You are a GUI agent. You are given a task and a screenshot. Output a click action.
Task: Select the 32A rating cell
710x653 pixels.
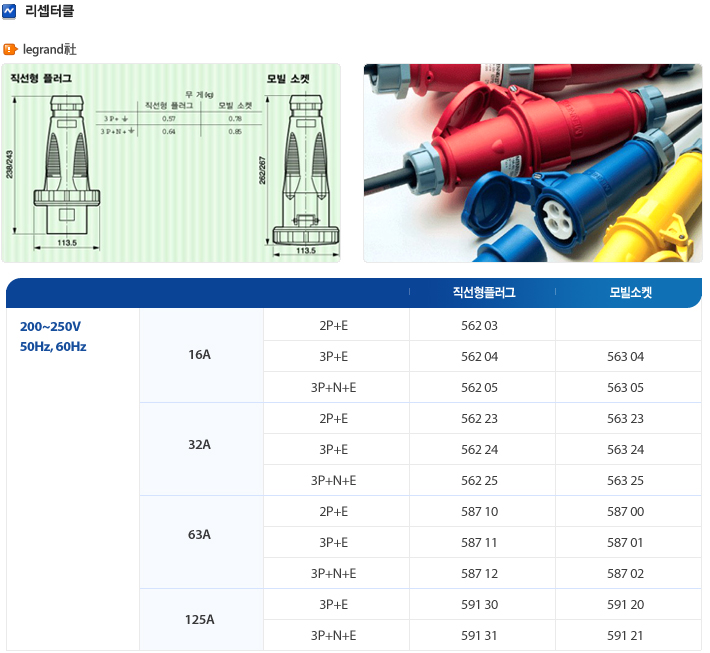click(200, 448)
